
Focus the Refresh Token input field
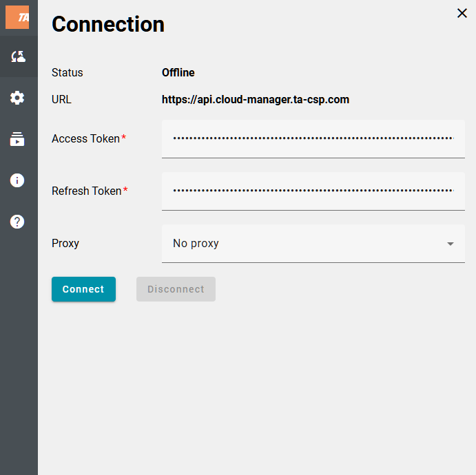[x=313, y=191]
